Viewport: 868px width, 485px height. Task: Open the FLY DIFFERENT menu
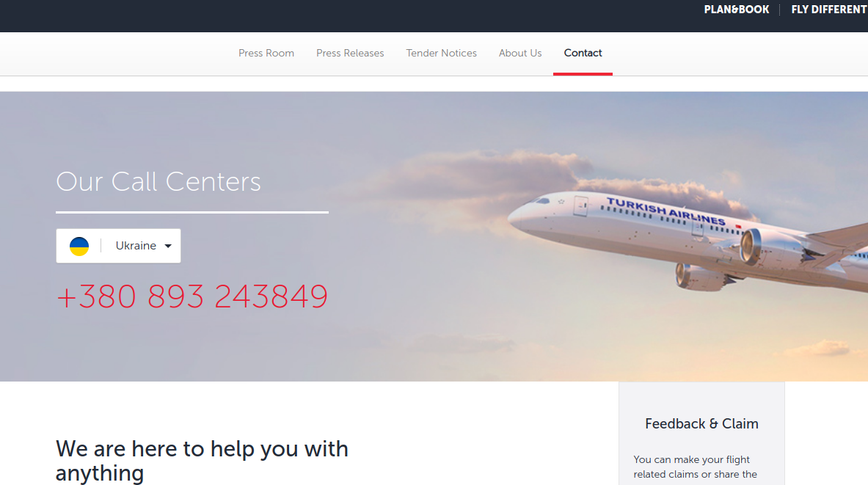coord(829,10)
